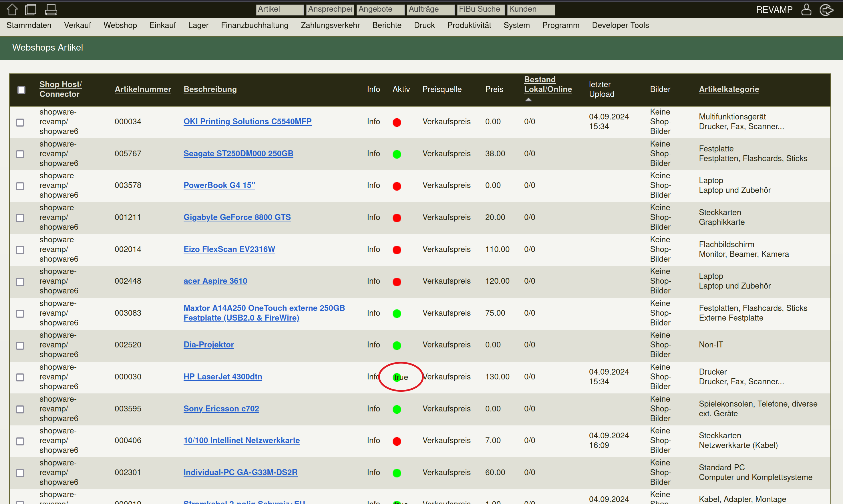The height and width of the screenshot is (504, 843).
Task: Sort by Bestand Lokal/Online header
Action: tap(548, 85)
